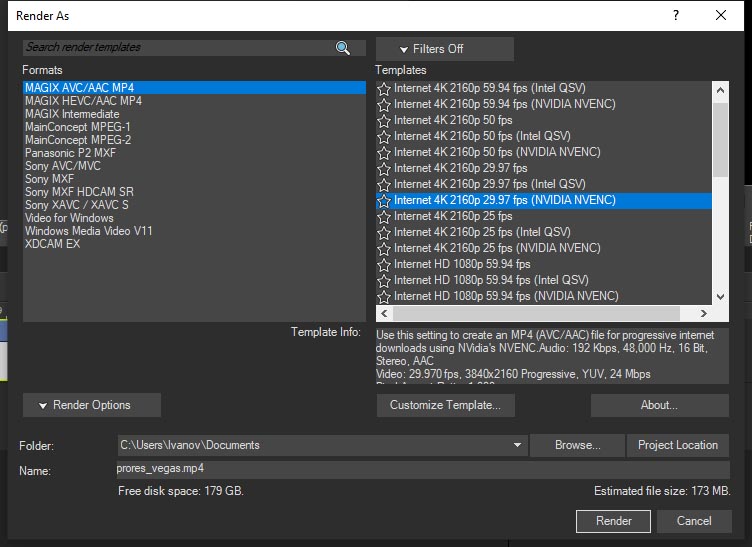Toggle star on Internet 4K 2160p 25 fps
This screenshot has width=752, height=547.
(384, 216)
